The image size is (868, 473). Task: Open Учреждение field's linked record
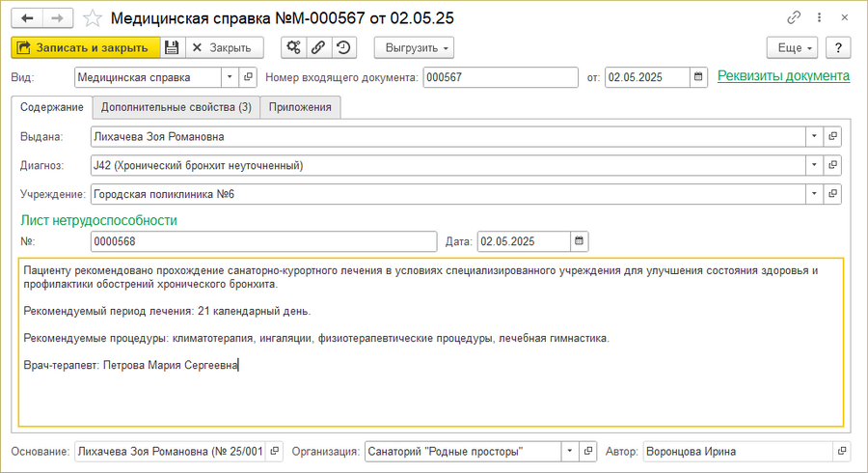coord(832,194)
